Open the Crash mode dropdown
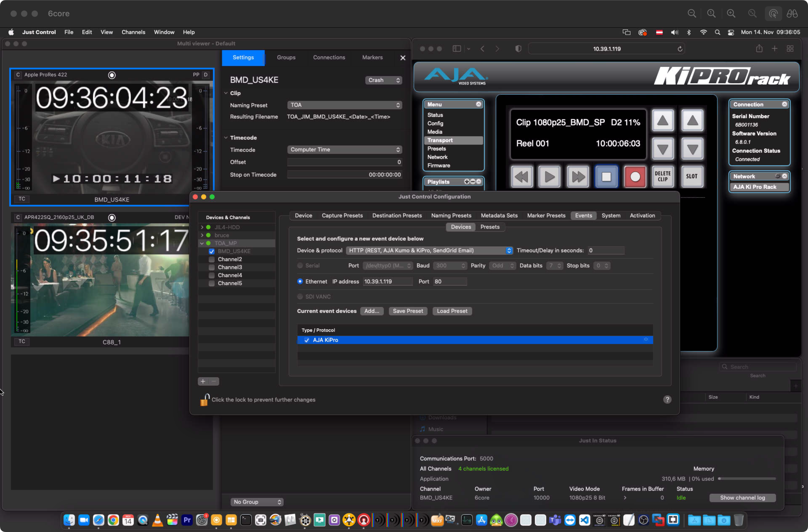This screenshot has height=532, width=808. [x=383, y=80]
